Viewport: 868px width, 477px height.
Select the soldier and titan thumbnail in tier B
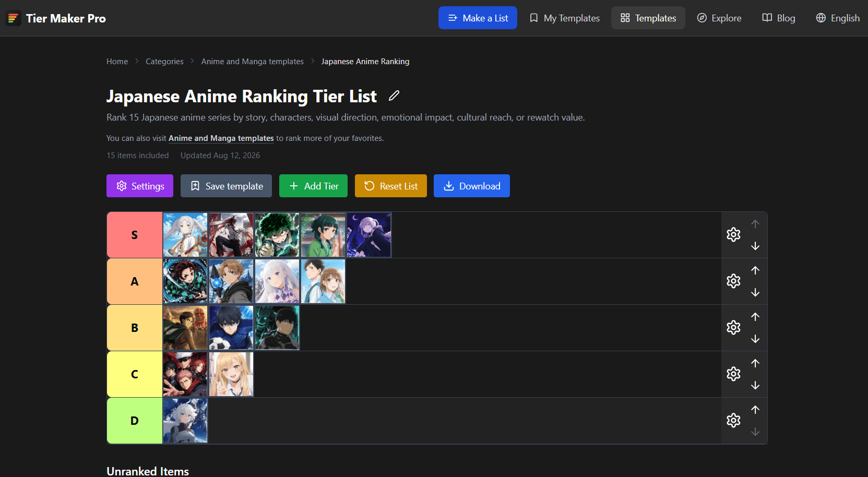click(185, 328)
